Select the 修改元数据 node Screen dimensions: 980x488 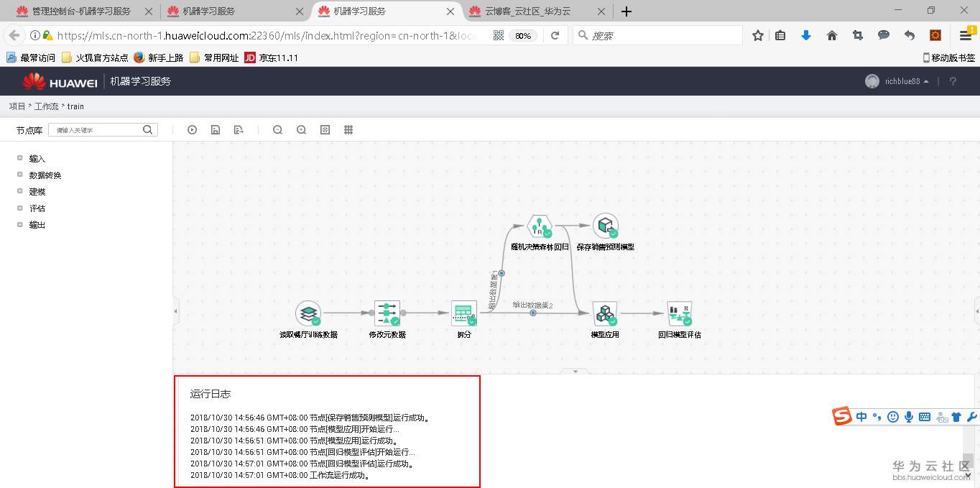(x=387, y=313)
